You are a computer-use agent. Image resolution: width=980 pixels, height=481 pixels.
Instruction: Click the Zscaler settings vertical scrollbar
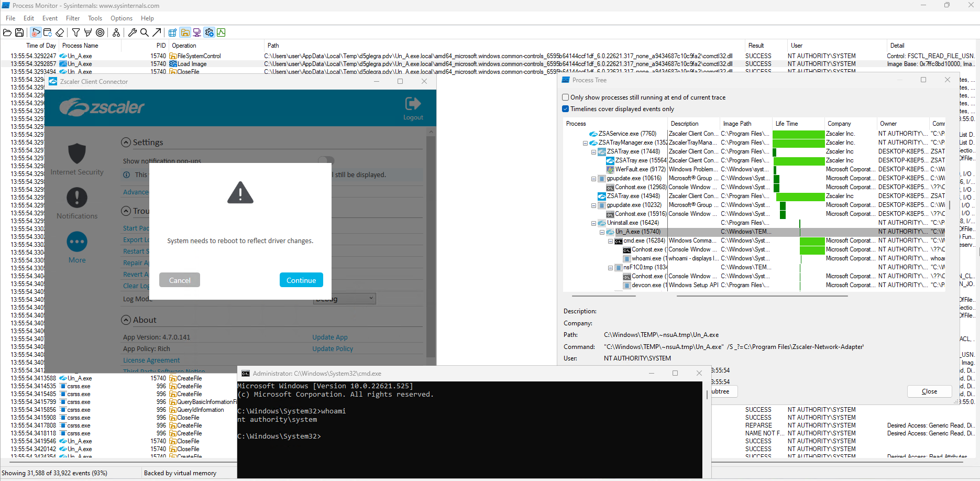(431, 246)
